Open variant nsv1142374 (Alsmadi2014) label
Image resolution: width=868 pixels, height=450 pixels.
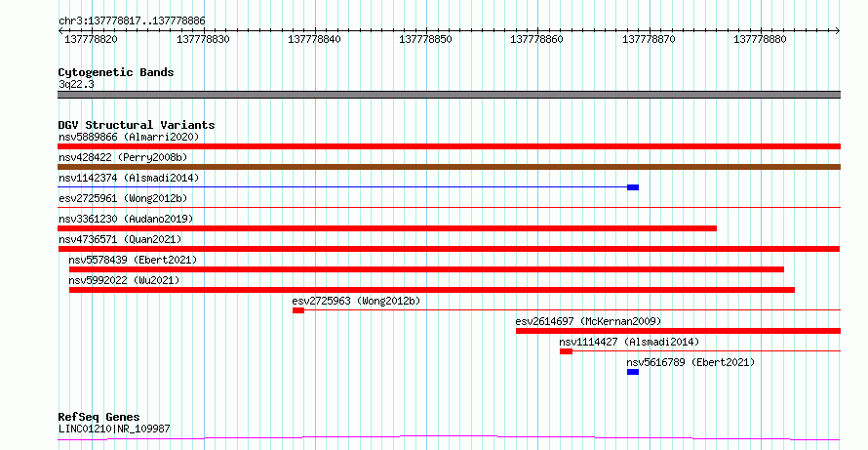[x=129, y=178]
